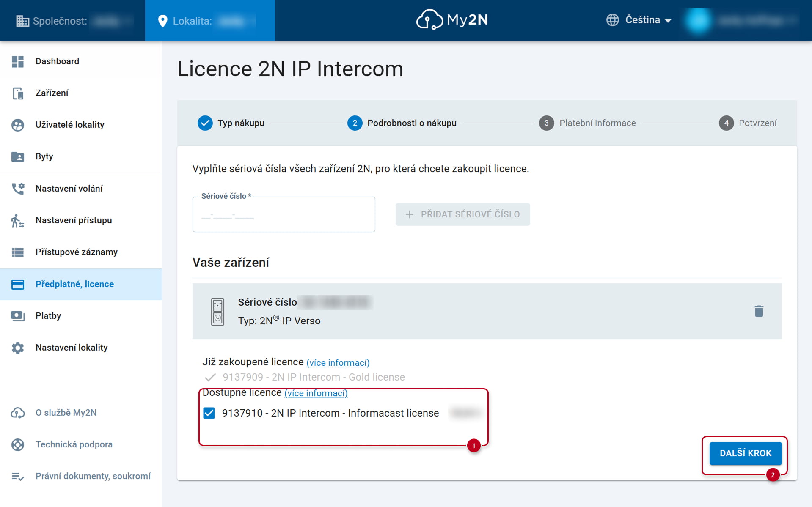Viewport: 812px width, 507px height.
Task: Click the Nastavení lokality gear icon
Action: pyautogui.click(x=18, y=348)
